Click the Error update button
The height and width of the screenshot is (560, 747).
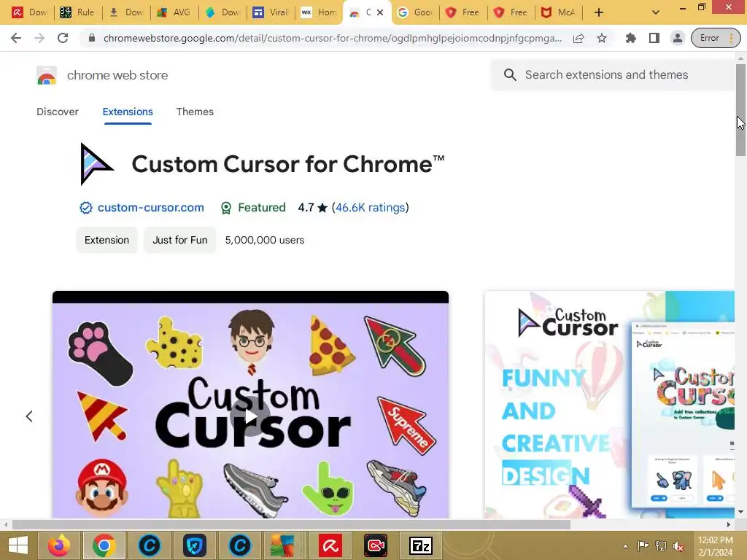pyautogui.click(x=716, y=38)
